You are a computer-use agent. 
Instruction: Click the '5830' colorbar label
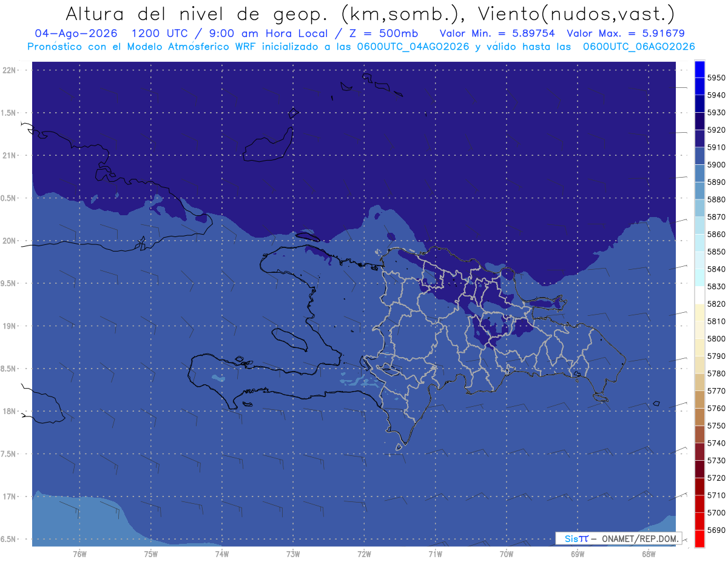[716, 287]
